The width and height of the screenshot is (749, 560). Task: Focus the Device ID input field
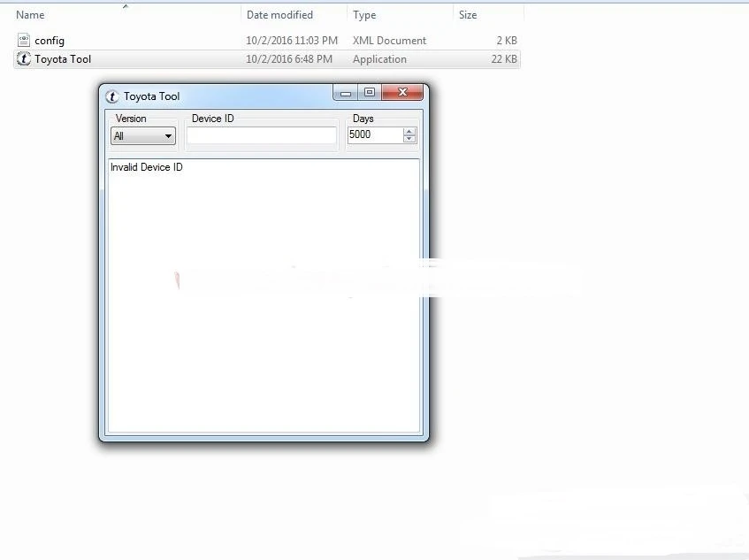[261, 135]
